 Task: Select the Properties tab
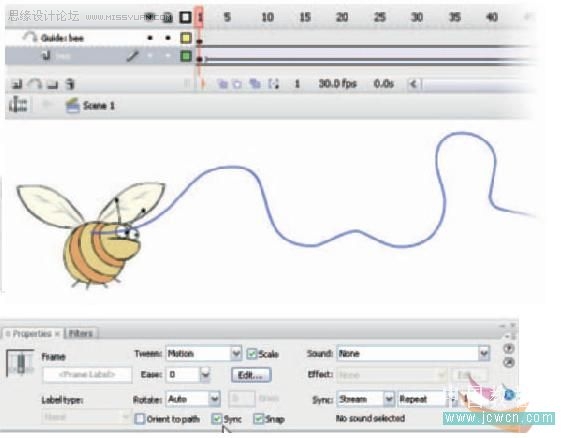click(32, 333)
